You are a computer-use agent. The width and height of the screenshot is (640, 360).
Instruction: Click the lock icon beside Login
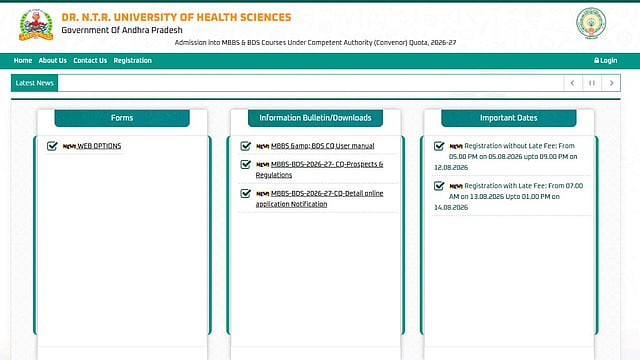596,60
